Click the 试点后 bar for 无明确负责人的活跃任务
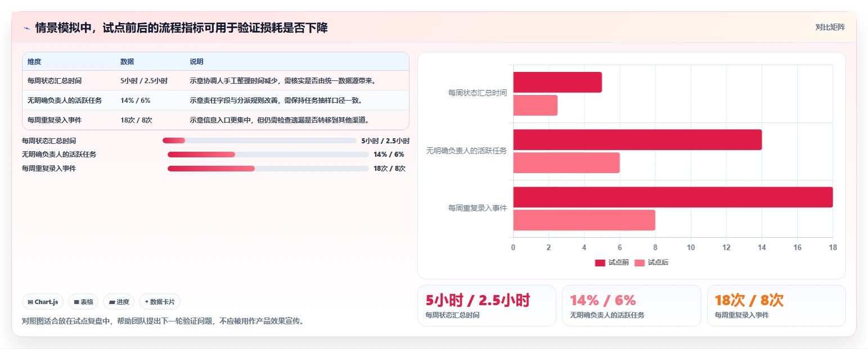868x349 pixels. [566, 162]
